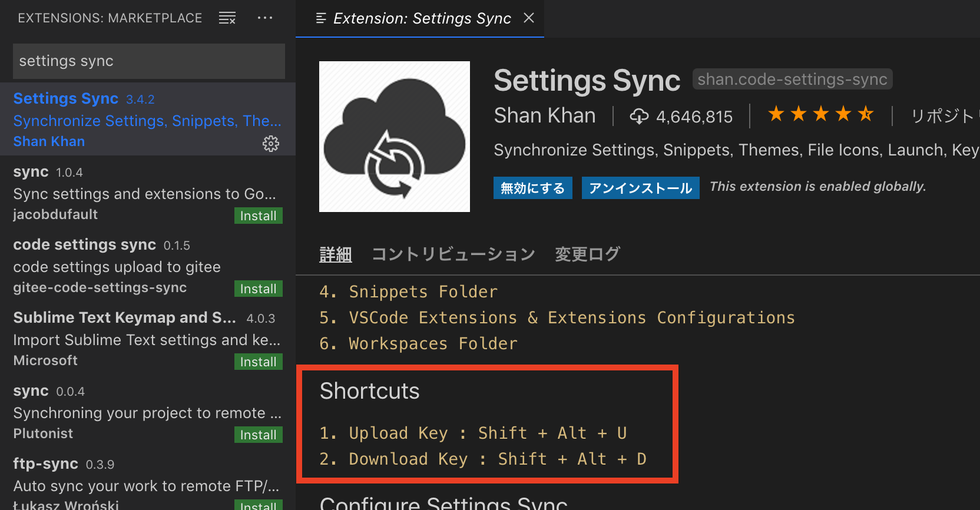The height and width of the screenshot is (510, 980).
Task: Click the 'Upload Key : Shift + Alt + U' line
Action: [x=473, y=433]
